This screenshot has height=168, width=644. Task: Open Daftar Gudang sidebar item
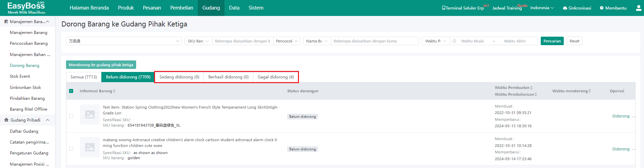tap(24, 131)
